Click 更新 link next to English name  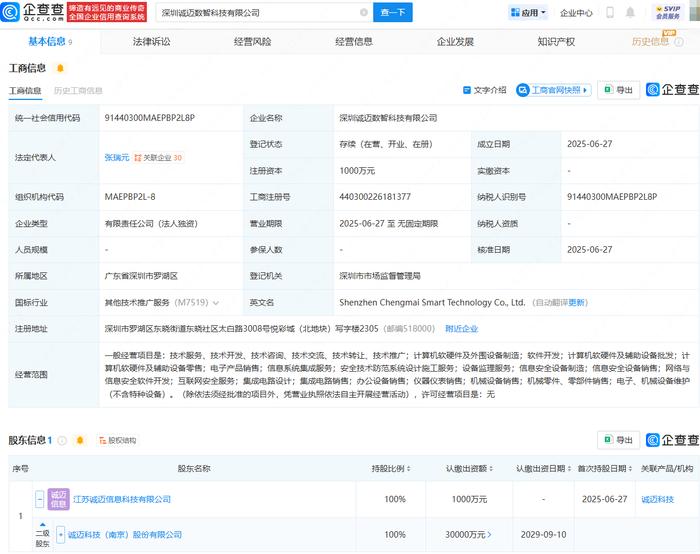(576, 303)
